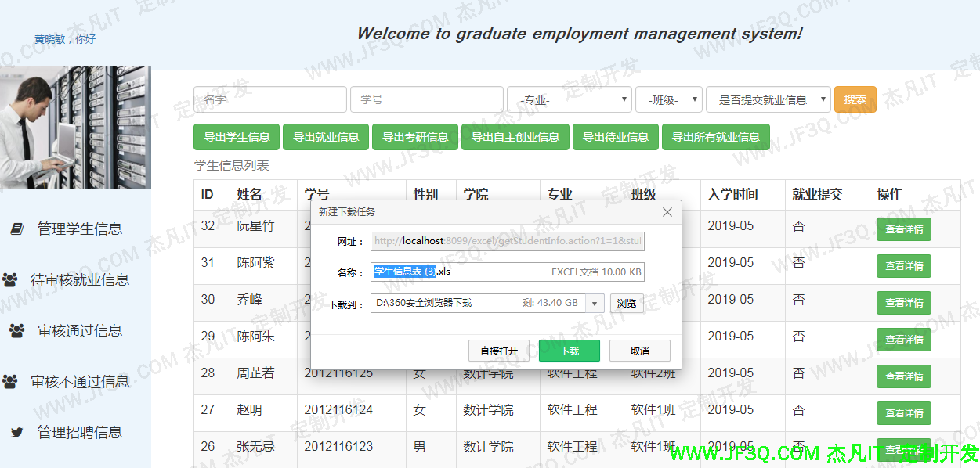This screenshot has height=468, width=980.
Task: Close the 新建下载任务 dialog with the X
Action: pyautogui.click(x=667, y=212)
